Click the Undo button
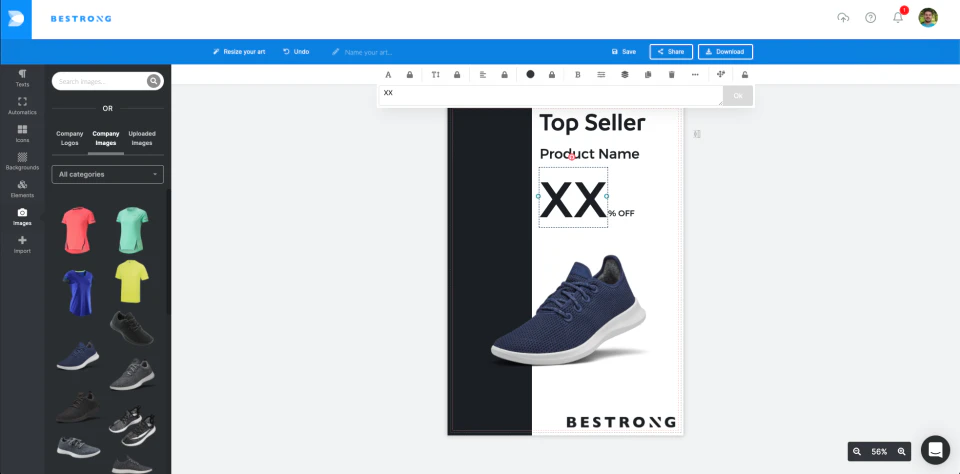Screen dimensions: 960x474 point(296,52)
